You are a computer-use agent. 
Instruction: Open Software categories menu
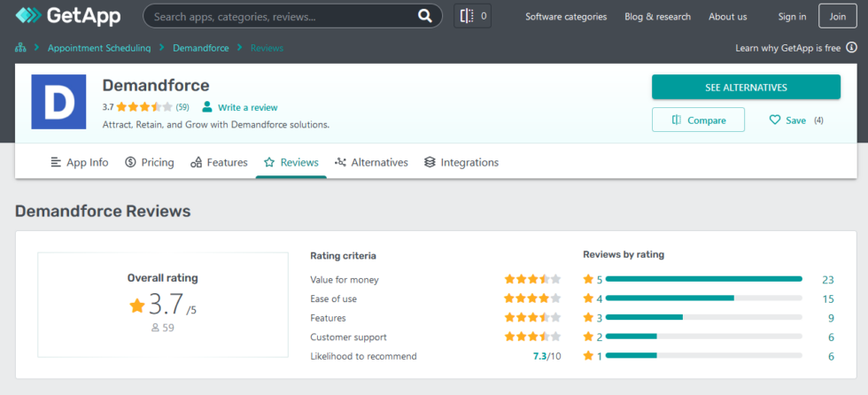coord(566,16)
